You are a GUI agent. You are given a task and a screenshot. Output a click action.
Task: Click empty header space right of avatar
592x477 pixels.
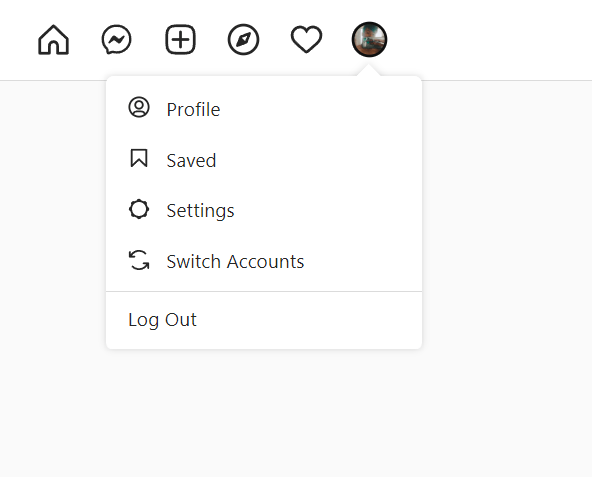491,40
